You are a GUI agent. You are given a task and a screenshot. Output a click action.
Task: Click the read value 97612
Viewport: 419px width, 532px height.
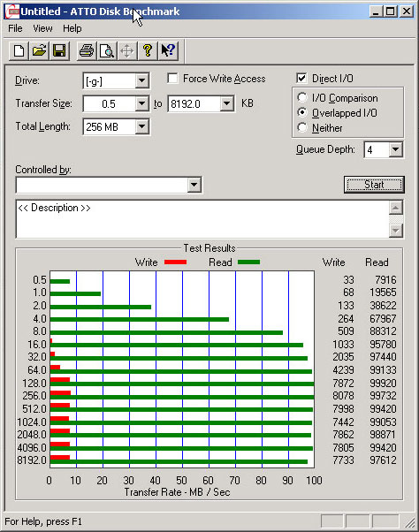click(x=383, y=460)
